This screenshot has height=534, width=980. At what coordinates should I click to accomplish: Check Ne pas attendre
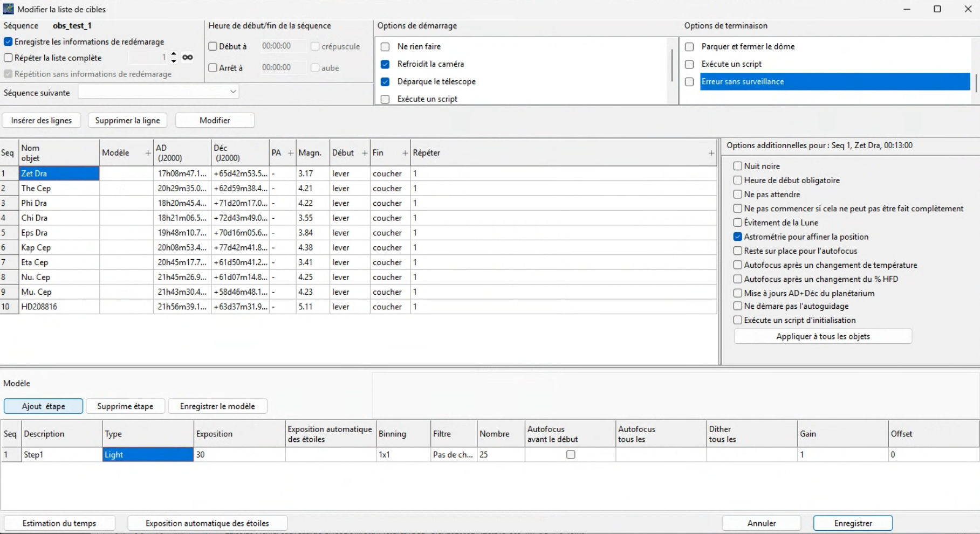coord(738,194)
